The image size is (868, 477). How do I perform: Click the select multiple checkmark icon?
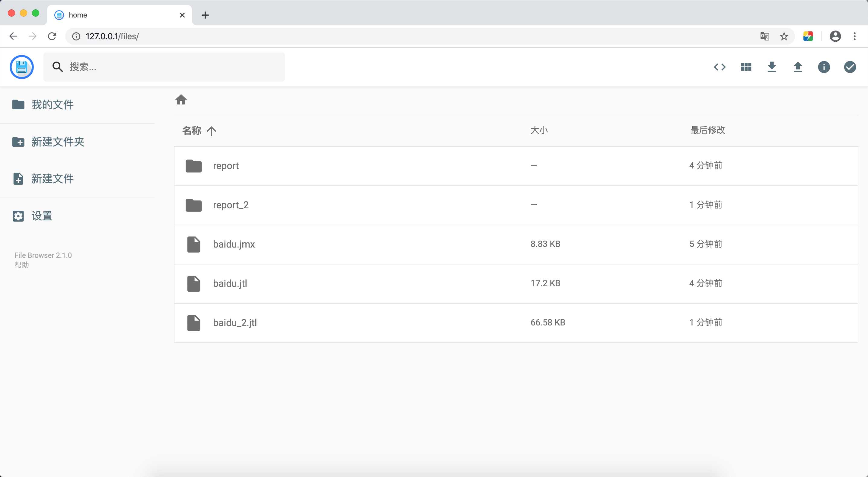[x=850, y=67]
